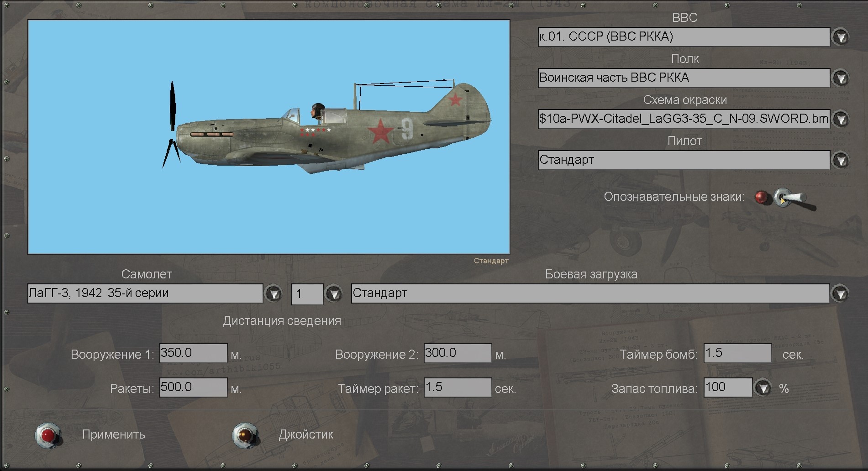Click the ЛаГГ-3 1942 aircraft selection field
The height and width of the screenshot is (471, 868).
tap(145, 293)
